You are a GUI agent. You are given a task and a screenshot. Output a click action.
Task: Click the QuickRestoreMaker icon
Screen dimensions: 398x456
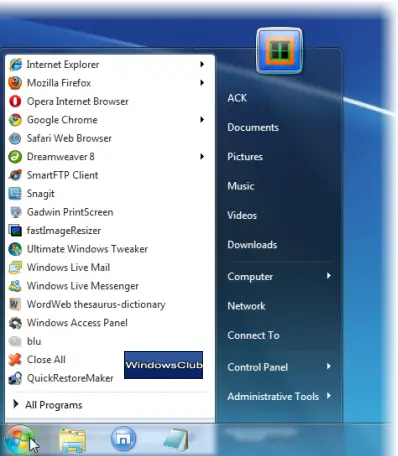[15, 378]
